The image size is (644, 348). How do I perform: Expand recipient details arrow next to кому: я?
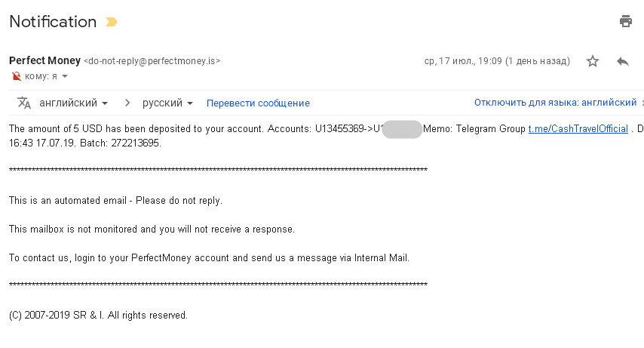click(x=65, y=76)
